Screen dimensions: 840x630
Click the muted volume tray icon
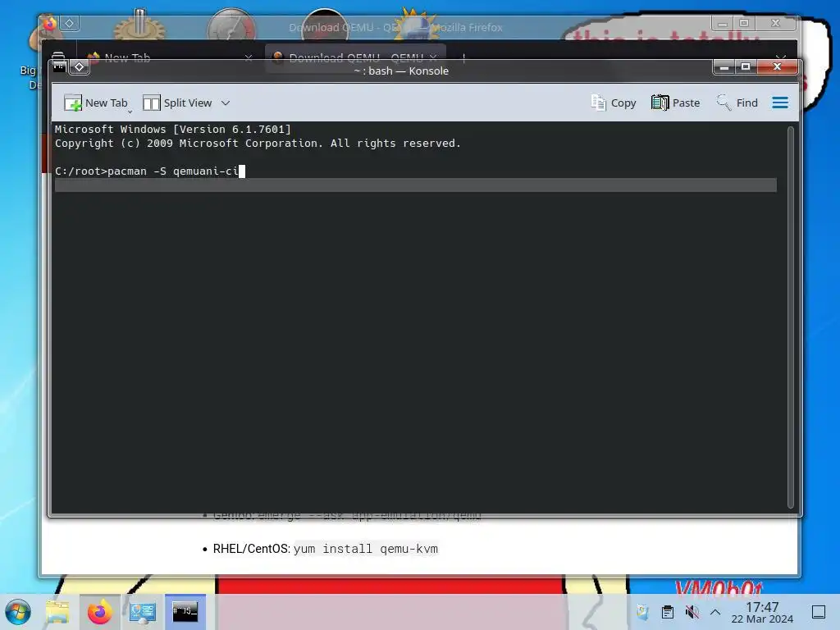(692, 612)
